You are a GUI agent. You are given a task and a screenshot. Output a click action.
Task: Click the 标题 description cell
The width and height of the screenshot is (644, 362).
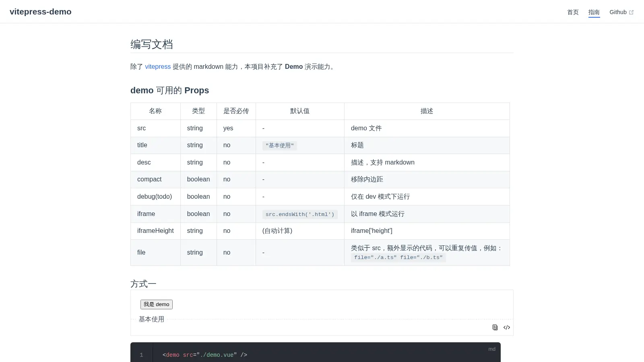click(x=427, y=145)
